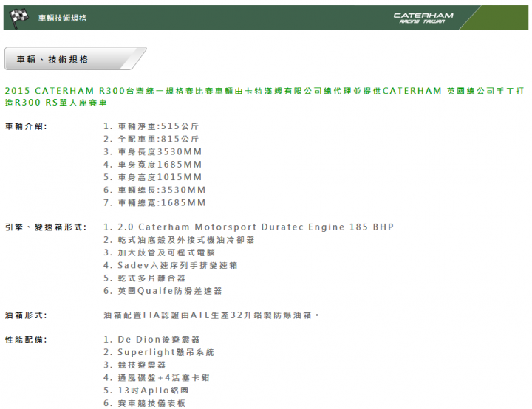Image resolution: width=532 pixels, height=409 pixels.
Task: Click the Duratec Engine 185 BHP line
Action: click(249, 227)
